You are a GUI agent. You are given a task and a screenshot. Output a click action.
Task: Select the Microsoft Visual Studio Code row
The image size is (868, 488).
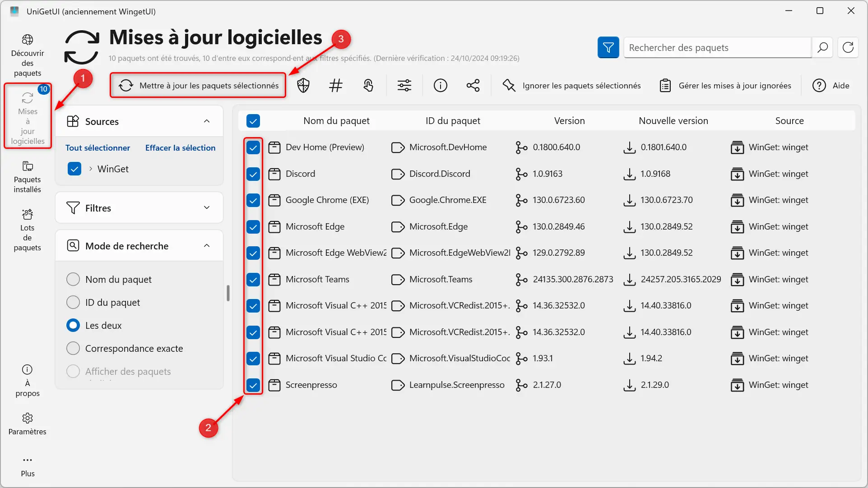546,359
